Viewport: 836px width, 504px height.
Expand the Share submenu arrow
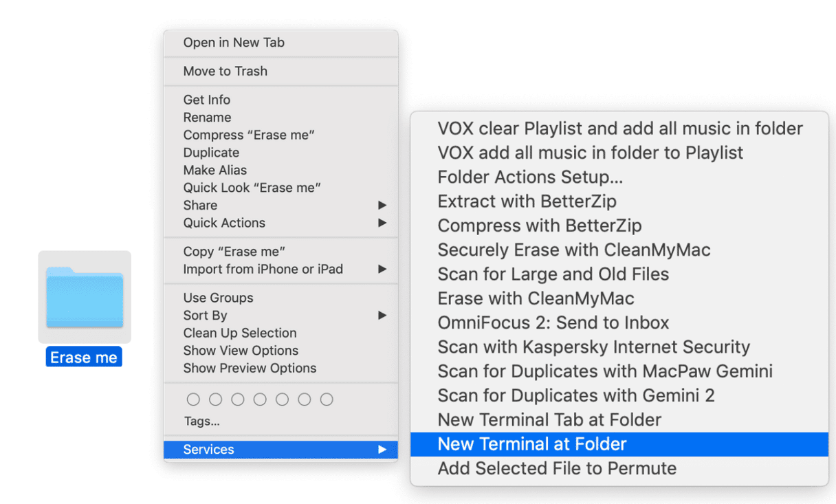click(382, 205)
